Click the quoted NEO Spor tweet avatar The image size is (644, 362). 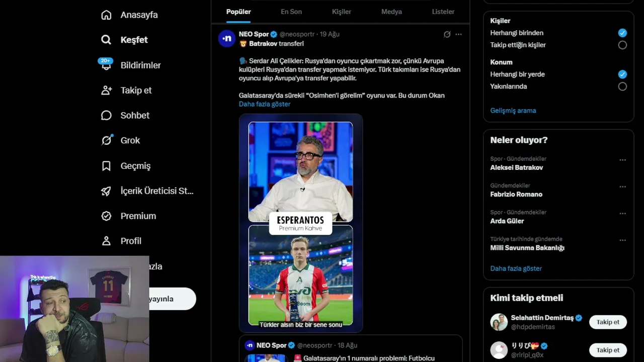point(250,345)
